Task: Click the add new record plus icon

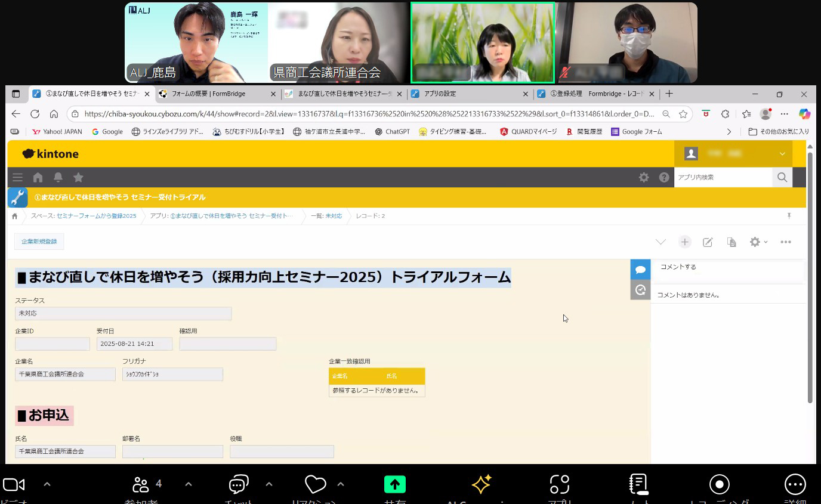Action: [684, 242]
